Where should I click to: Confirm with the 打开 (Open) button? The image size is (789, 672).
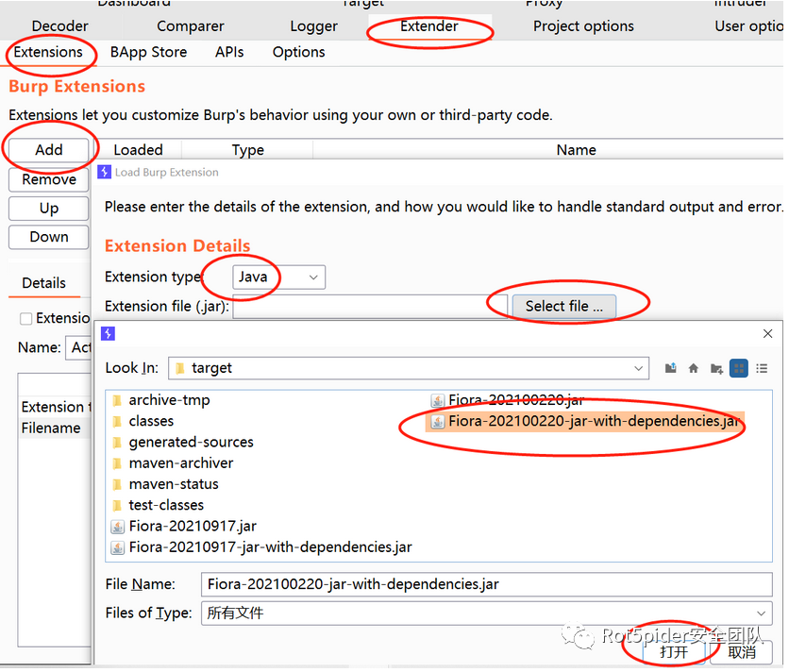(674, 653)
